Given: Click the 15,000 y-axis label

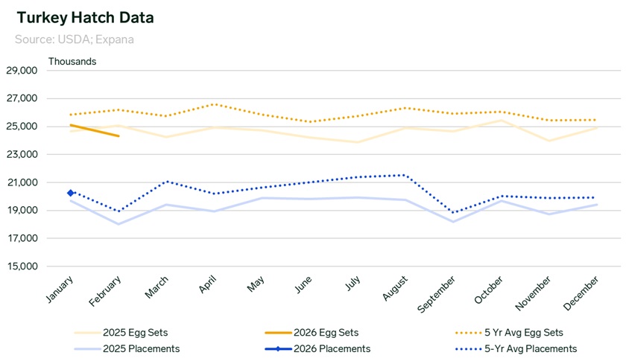Looking at the screenshot, I should pyautogui.click(x=22, y=266).
